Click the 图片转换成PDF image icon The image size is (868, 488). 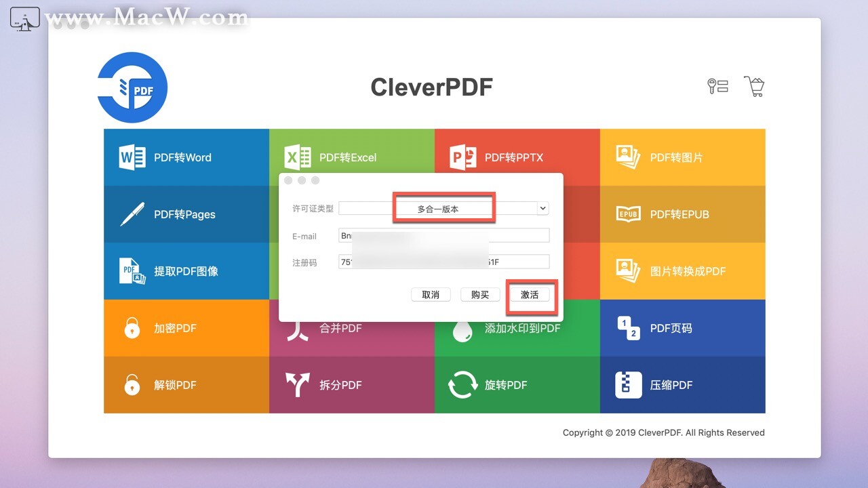(628, 270)
